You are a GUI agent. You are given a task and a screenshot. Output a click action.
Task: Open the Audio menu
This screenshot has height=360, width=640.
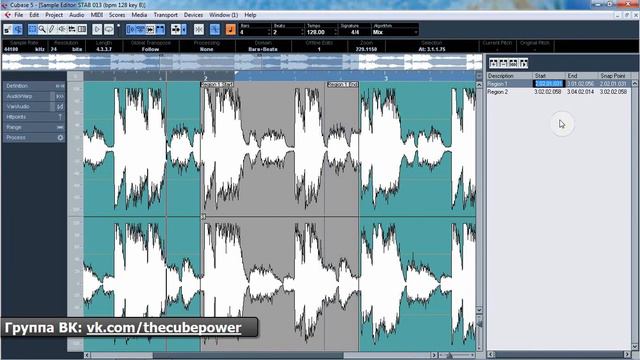click(76, 15)
